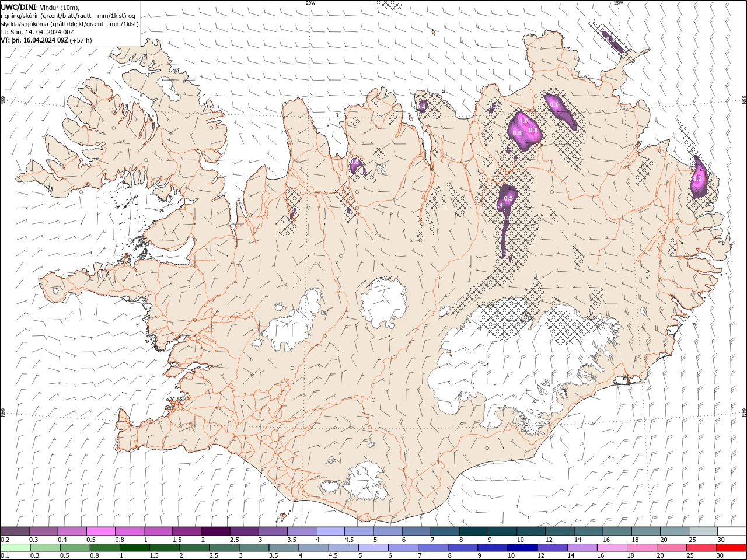The image size is (747, 560).
Task: Select pale gray upper swatch between 25 and 30
Action: coord(703,531)
